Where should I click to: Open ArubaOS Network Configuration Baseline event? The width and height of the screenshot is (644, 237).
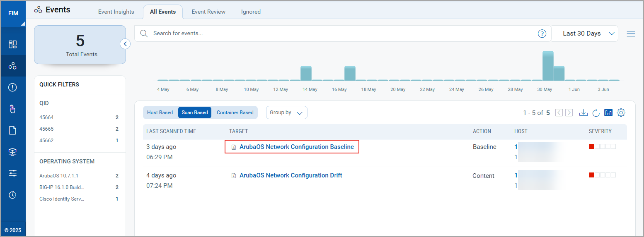tap(297, 147)
